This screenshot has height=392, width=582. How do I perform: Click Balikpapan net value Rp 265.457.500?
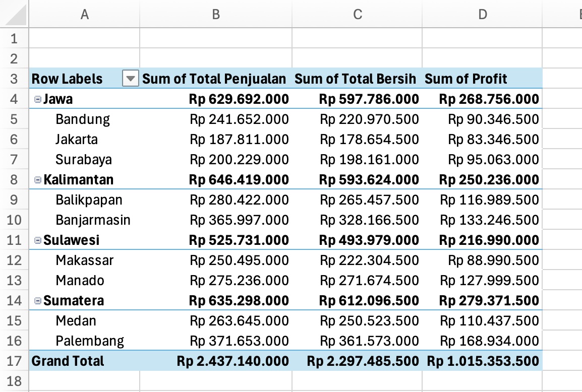[369, 200]
